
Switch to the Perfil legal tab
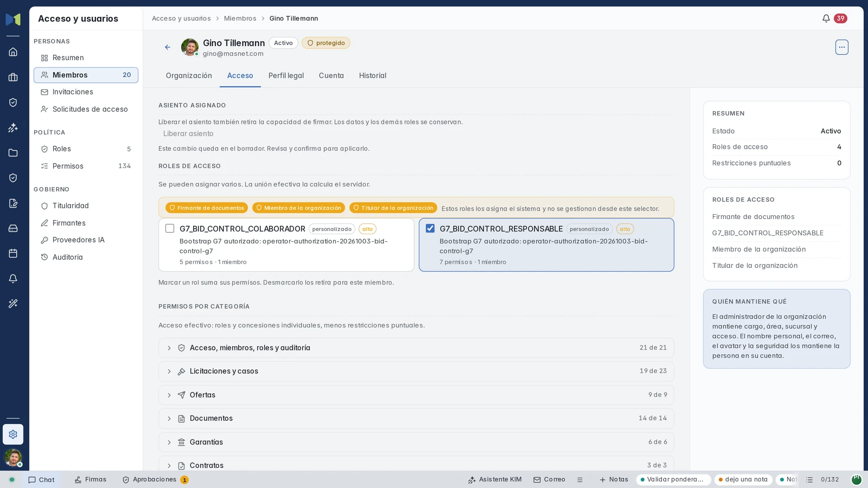(x=286, y=76)
